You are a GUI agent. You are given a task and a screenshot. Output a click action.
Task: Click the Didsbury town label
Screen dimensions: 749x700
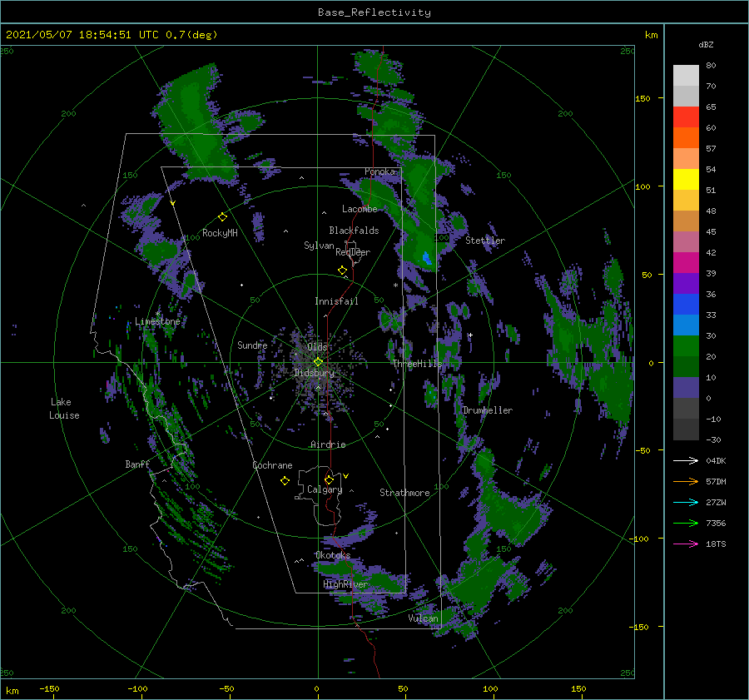click(314, 373)
